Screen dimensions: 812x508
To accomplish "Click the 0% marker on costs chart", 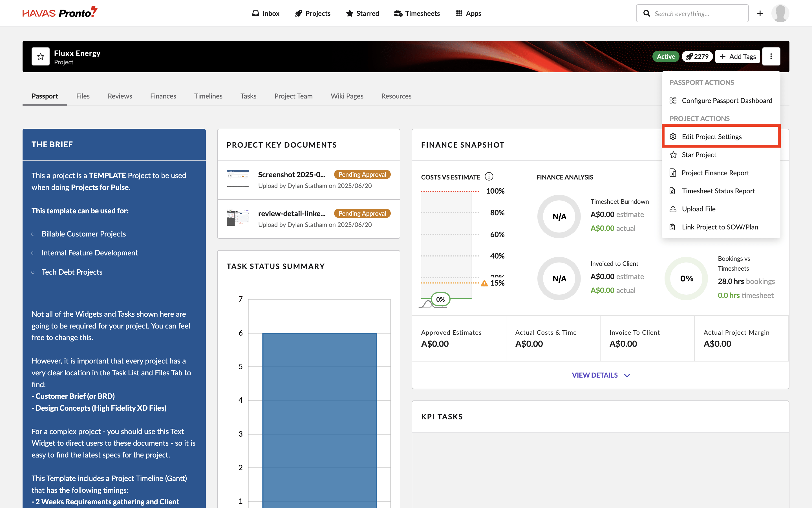I will [440, 299].
